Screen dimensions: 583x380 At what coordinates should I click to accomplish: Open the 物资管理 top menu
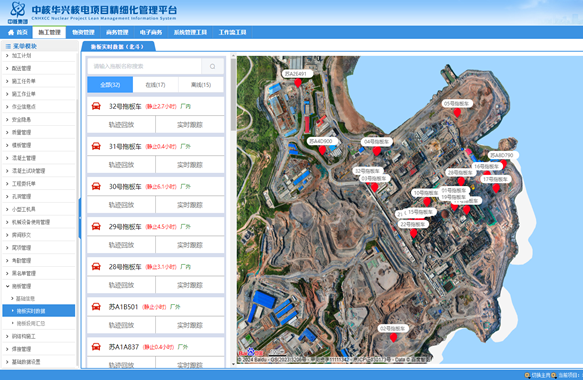click(83, 32)
